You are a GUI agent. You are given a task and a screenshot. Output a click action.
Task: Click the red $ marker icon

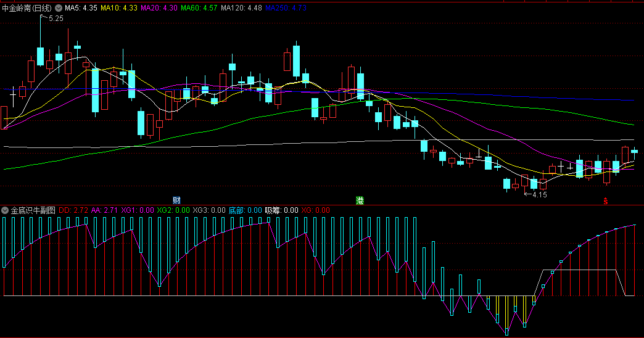pos(606,201)
